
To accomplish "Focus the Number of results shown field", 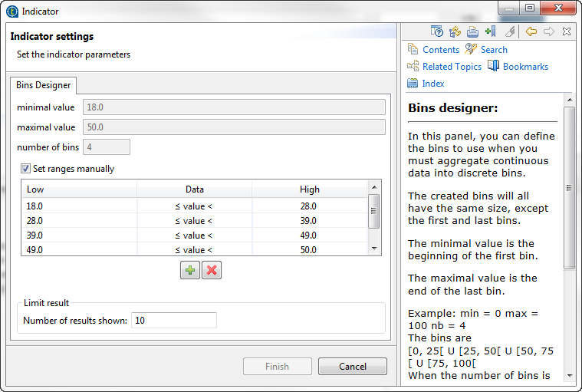I will click(174, 321).
